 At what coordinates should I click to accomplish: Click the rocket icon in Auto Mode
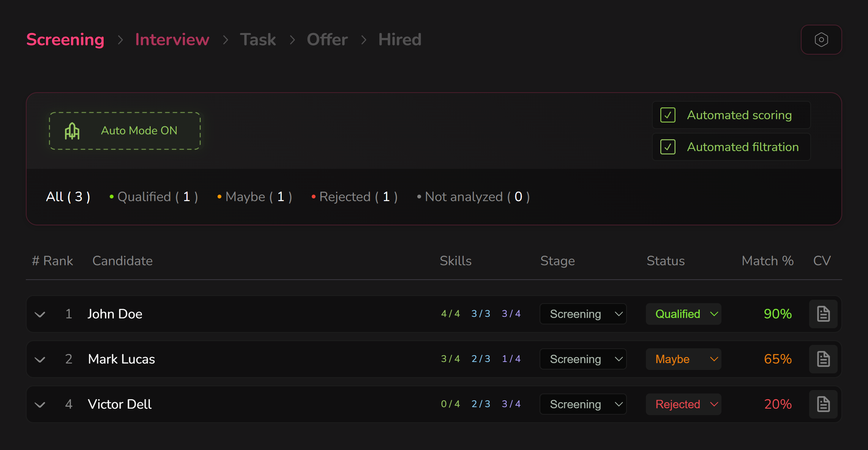pyautogui.click(x=72, y=131)
